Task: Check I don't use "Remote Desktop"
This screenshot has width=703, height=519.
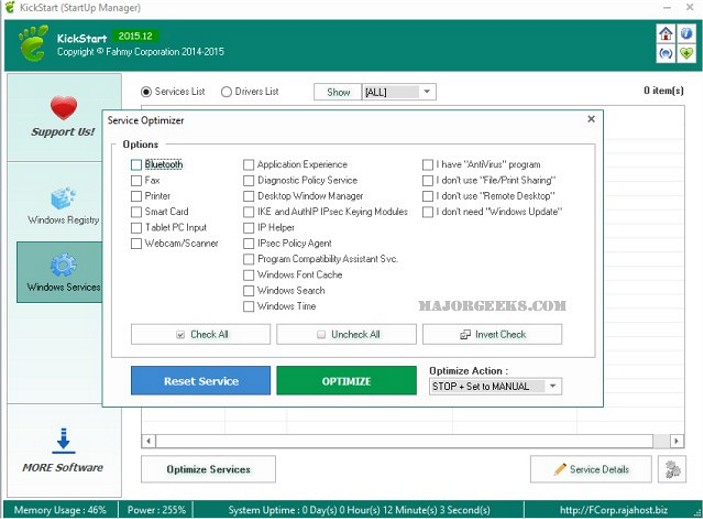Action: click(428, 196)
